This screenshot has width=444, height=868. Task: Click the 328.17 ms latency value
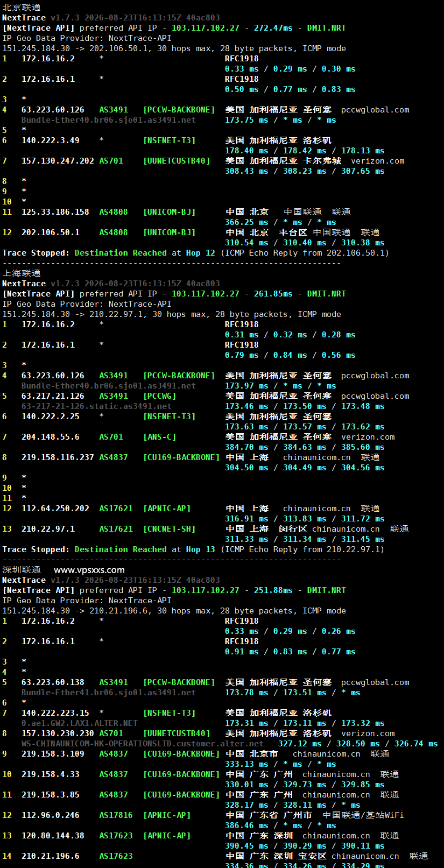pos(246,805)
